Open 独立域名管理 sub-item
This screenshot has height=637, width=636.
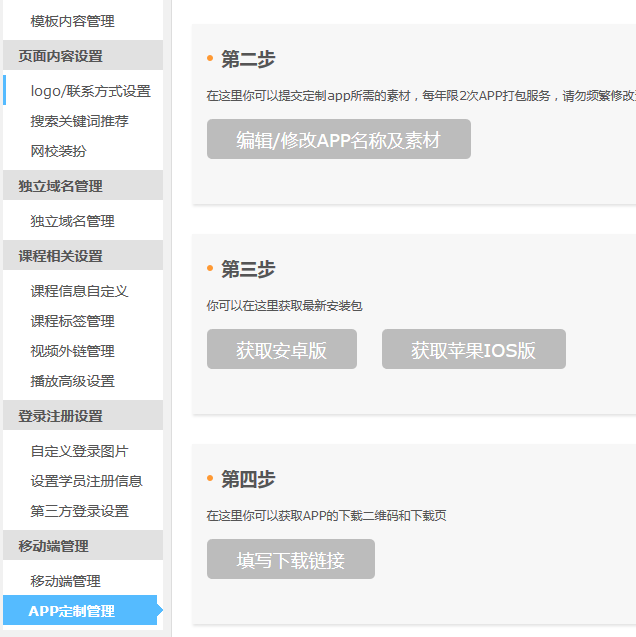[72, 221]
